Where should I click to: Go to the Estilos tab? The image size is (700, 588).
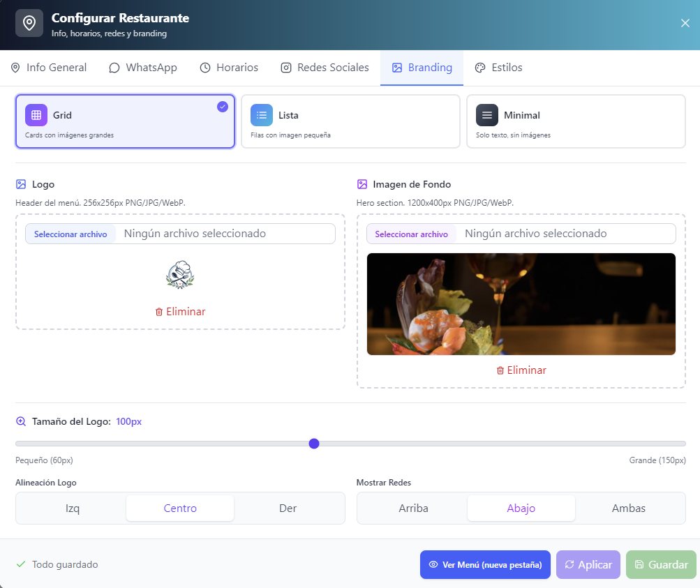[498, 68]
